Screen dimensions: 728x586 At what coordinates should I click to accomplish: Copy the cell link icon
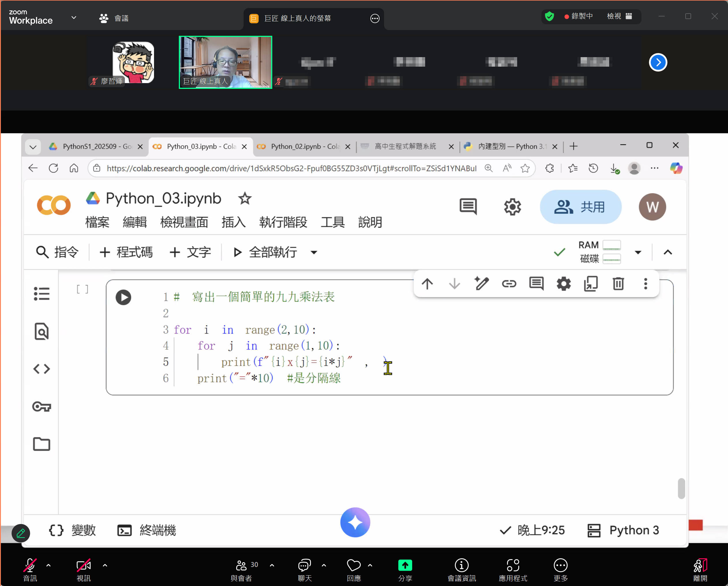[x=509, y=284]
